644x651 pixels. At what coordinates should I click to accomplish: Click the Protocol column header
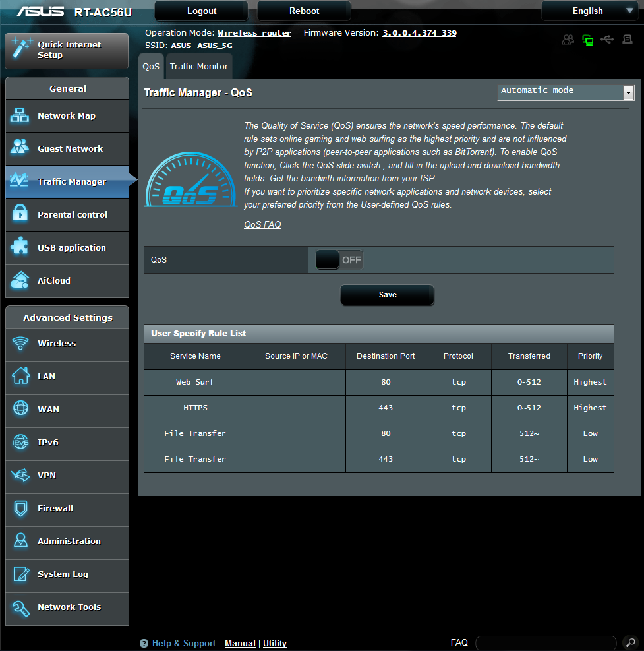[459, 356]
